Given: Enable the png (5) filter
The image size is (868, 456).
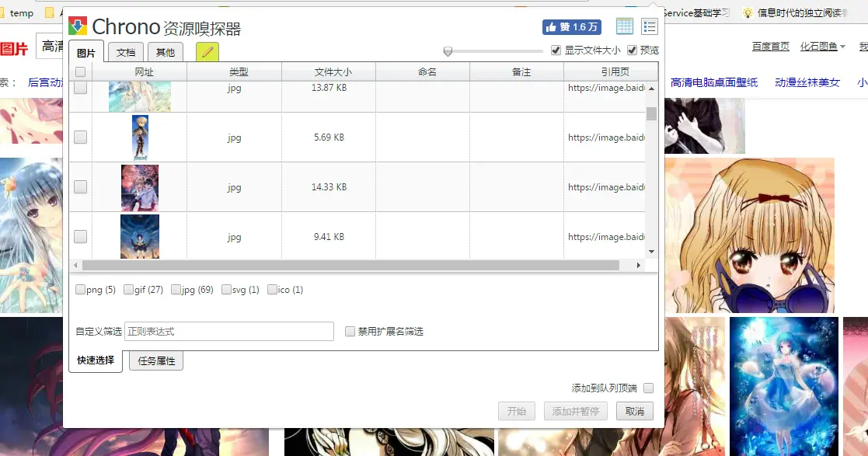Looking at the screenshot, I should click(80, 290).
